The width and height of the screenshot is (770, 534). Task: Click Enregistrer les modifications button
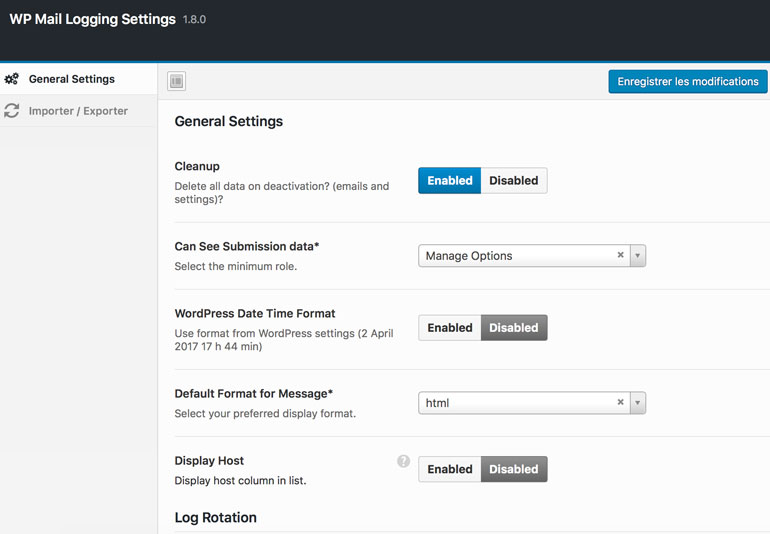[688, 82]
